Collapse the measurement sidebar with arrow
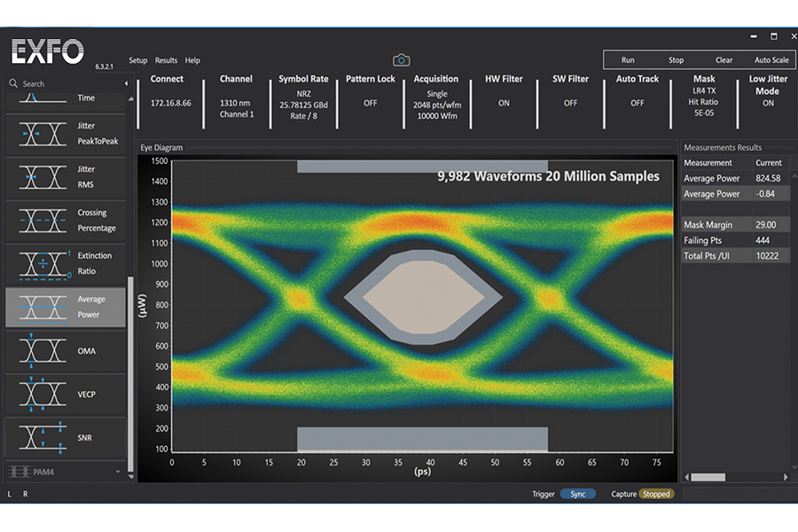This screenshot has height=532, width=798. click(126, 84)
